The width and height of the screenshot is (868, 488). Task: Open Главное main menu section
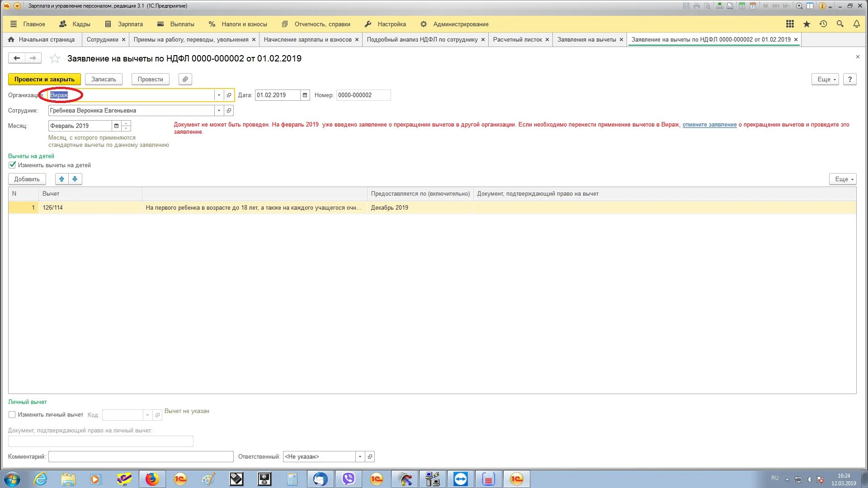tap(28, 24)
